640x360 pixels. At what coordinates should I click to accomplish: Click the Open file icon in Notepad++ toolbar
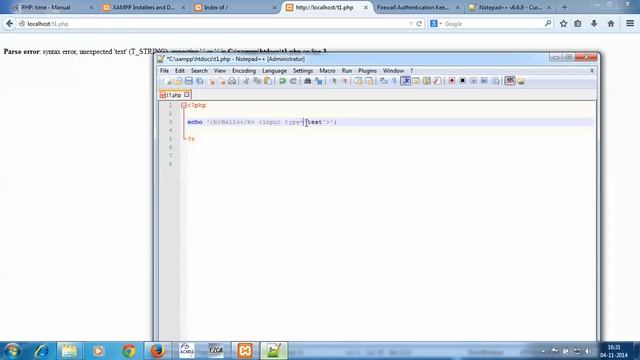(178, 81)
